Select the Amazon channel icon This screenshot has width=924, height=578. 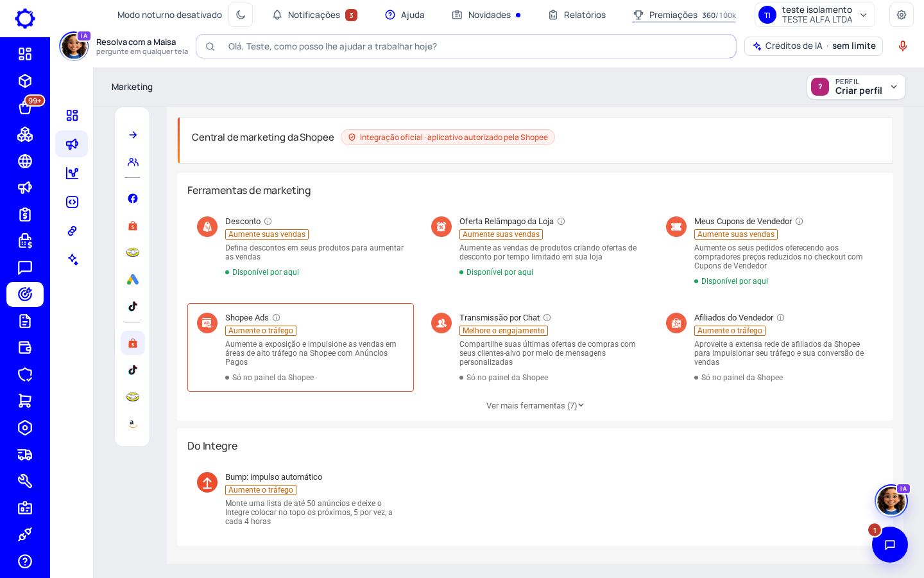[133, 424]
